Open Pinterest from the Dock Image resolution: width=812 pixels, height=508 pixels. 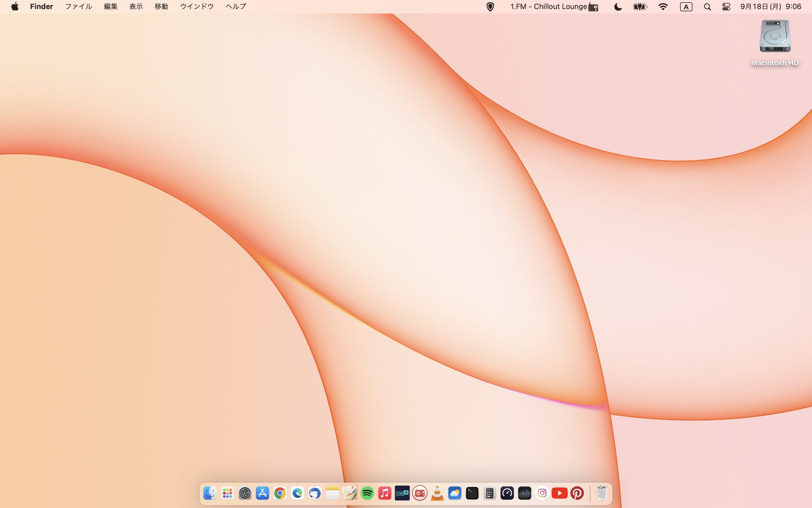(x=577, y=493)
